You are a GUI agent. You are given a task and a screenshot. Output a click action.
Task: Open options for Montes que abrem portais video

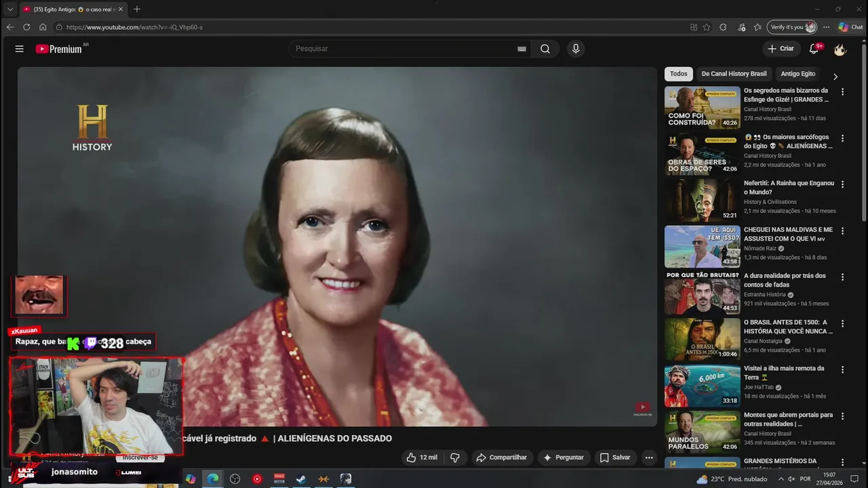843,416
